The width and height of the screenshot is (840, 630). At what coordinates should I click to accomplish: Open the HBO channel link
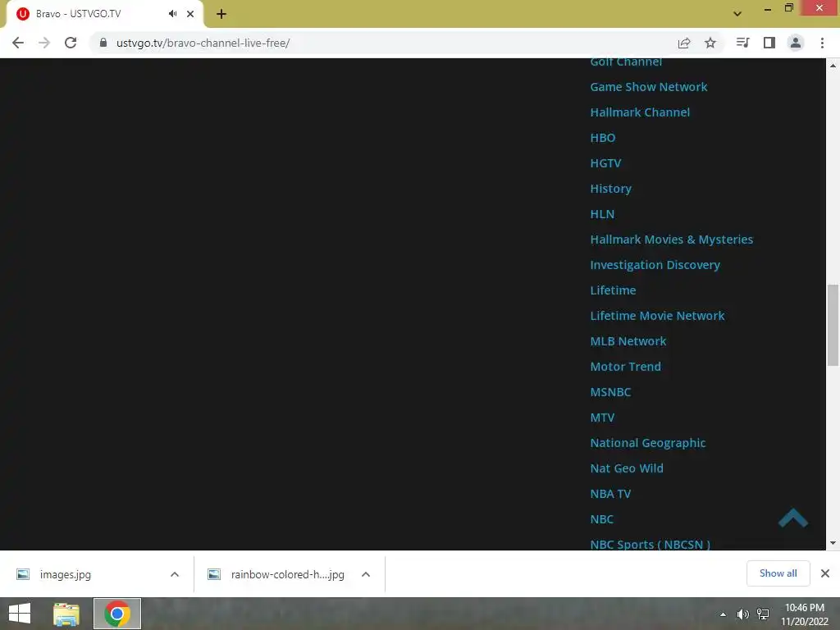point(603,138)
